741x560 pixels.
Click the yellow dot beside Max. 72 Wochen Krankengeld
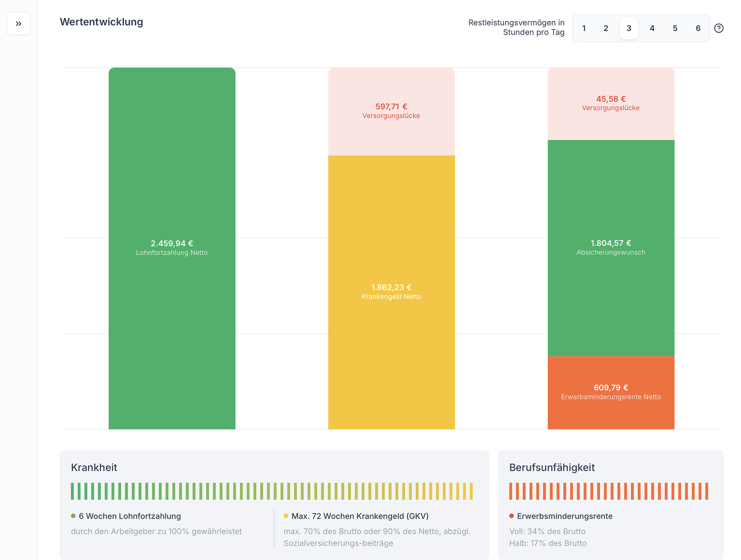pyautogui.click(x=286, y=516)
